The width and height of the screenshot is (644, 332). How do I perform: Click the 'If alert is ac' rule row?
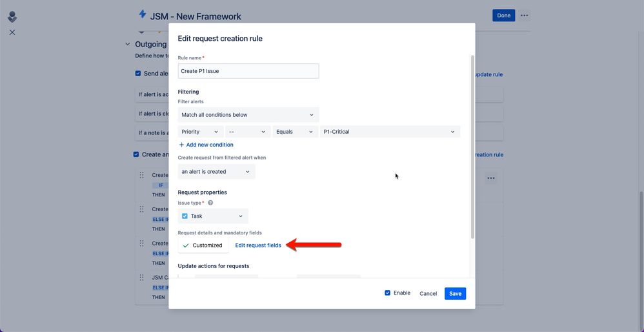(x=152, y=94)
